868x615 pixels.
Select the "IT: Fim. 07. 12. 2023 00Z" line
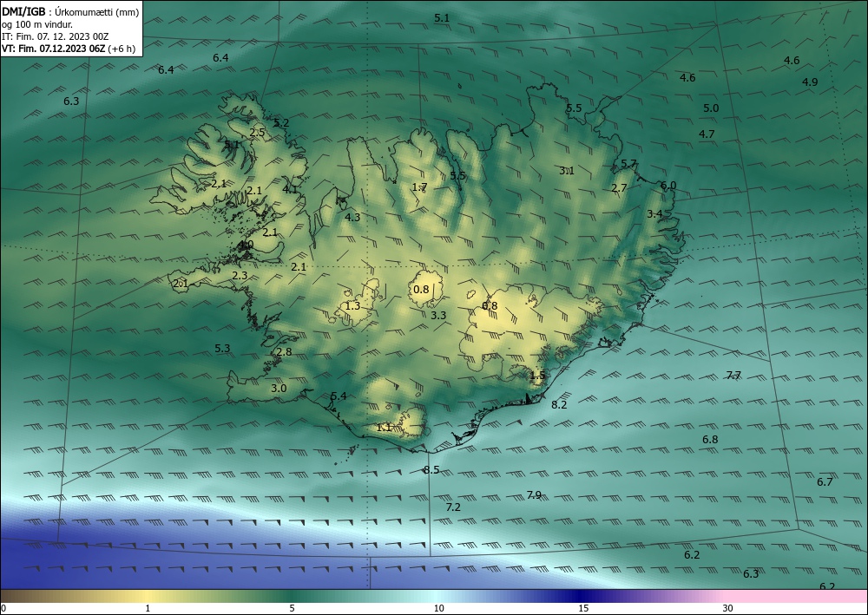coord(55,36)
